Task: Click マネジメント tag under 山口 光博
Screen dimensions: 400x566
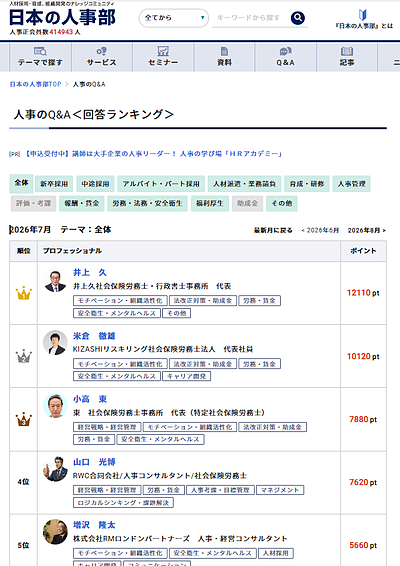Action: (280, 490)
